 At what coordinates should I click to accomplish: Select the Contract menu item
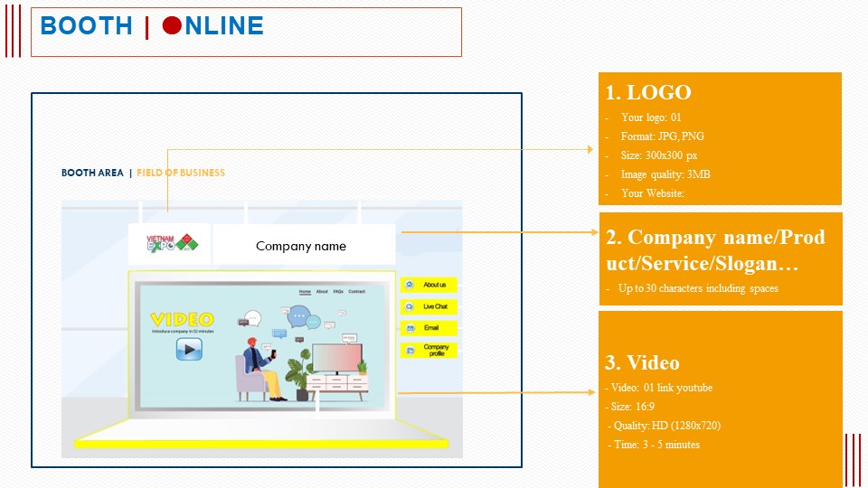[357, 292]
